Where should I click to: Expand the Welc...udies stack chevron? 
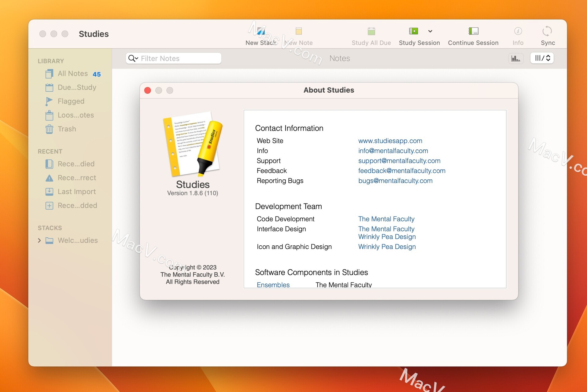39,240
